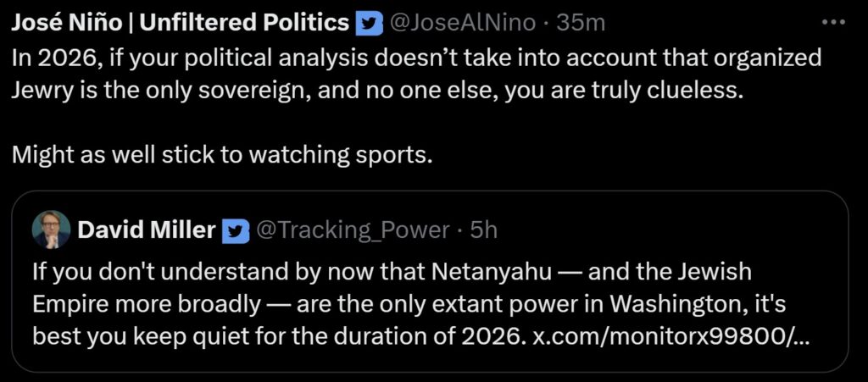Image resolution: width=868 pixels, height=382 pixels.
Task: Click the empty area inside quoted post card
Action: point(678,229)
